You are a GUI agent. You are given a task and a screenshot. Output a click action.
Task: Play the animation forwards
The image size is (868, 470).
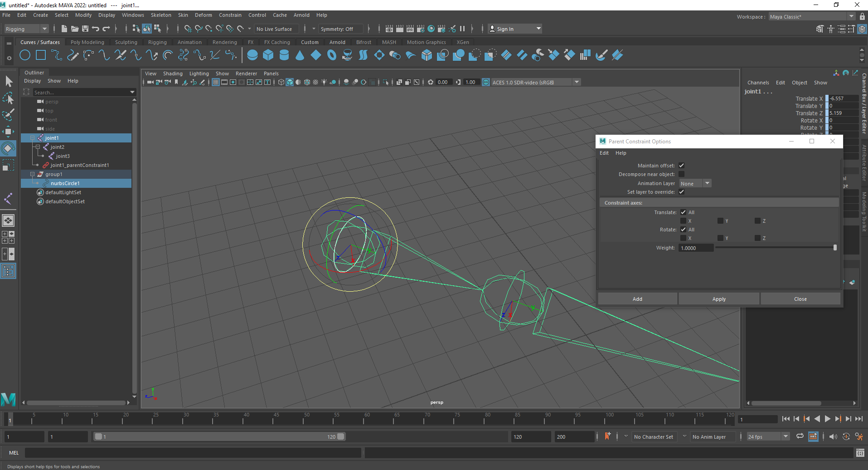[x=827, y=419]
